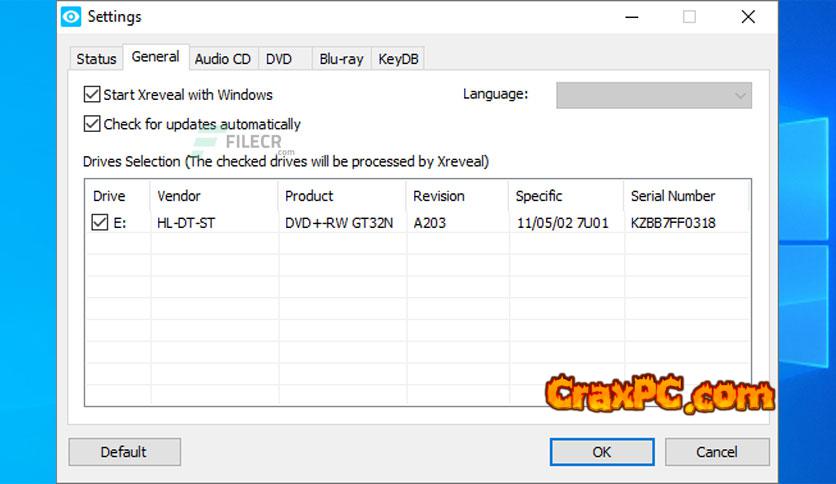836x484 pixels.
Task: Open the Language dropdown
Action: (654, 95)
